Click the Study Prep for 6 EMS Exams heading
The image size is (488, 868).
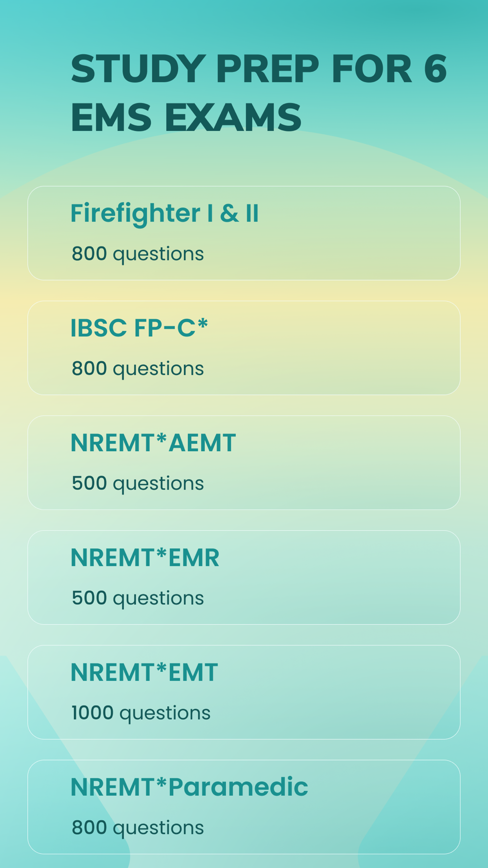tap(259, 93)
